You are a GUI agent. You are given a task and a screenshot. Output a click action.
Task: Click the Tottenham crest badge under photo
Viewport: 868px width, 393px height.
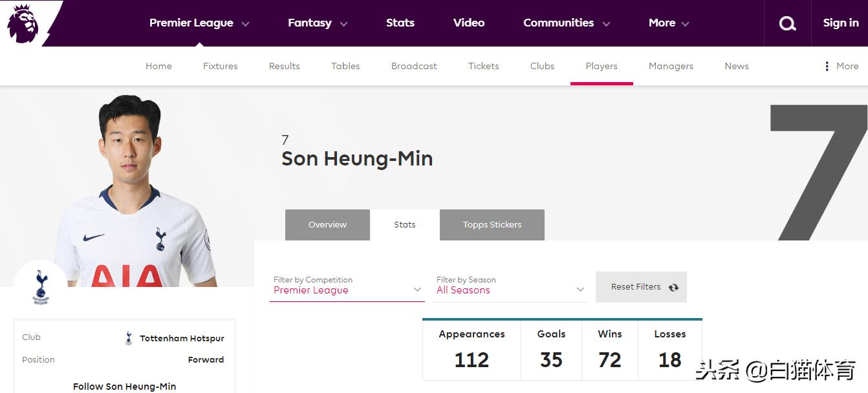pos(40,286)
